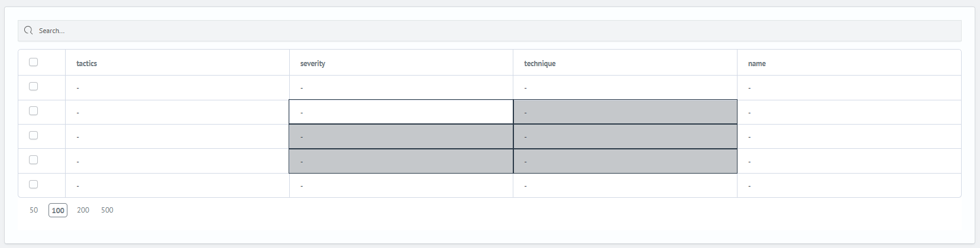Check the second row's checkbox
The width and height of the screenshot is (980, 248).
coord(34,111)
